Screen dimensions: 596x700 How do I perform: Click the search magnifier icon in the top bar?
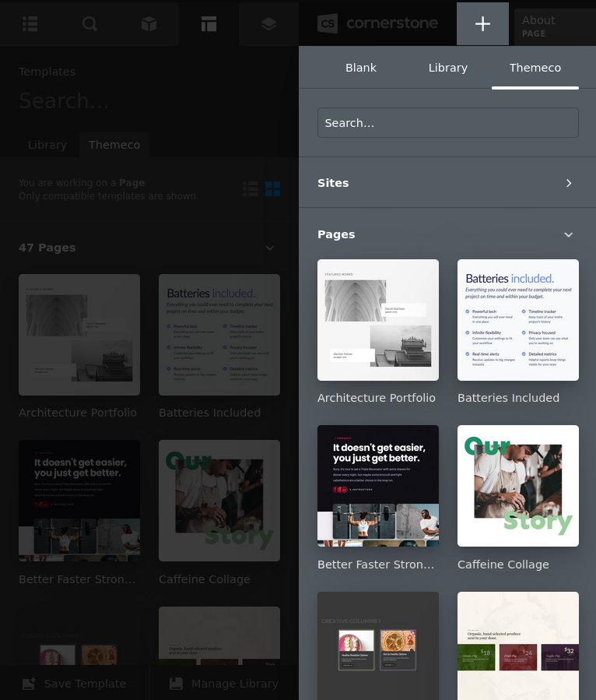pyautogui.click(x=89, y=23)
